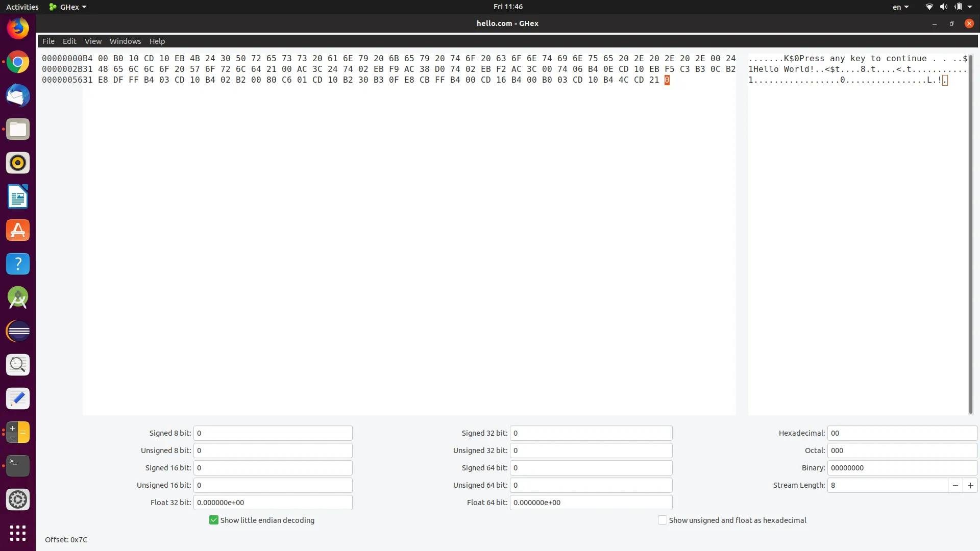Expand the GHex application menu

click(x=68, y=7)
